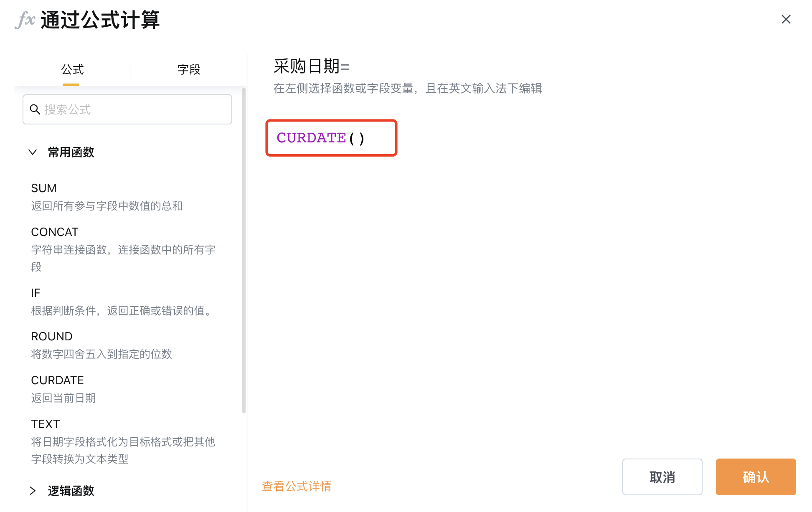
Task: Choose the IF function
Action: pos(123,302)
